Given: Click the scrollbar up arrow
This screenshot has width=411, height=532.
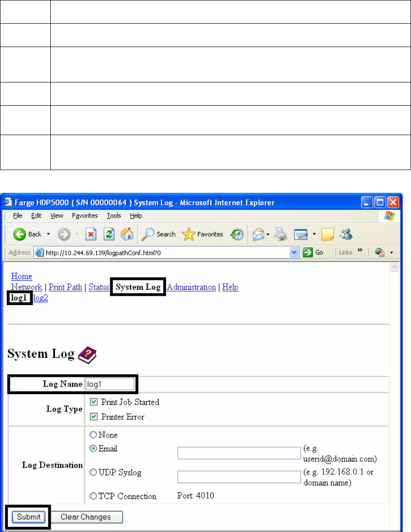Looking at the screenshot, I should click(x=394, y=267).
